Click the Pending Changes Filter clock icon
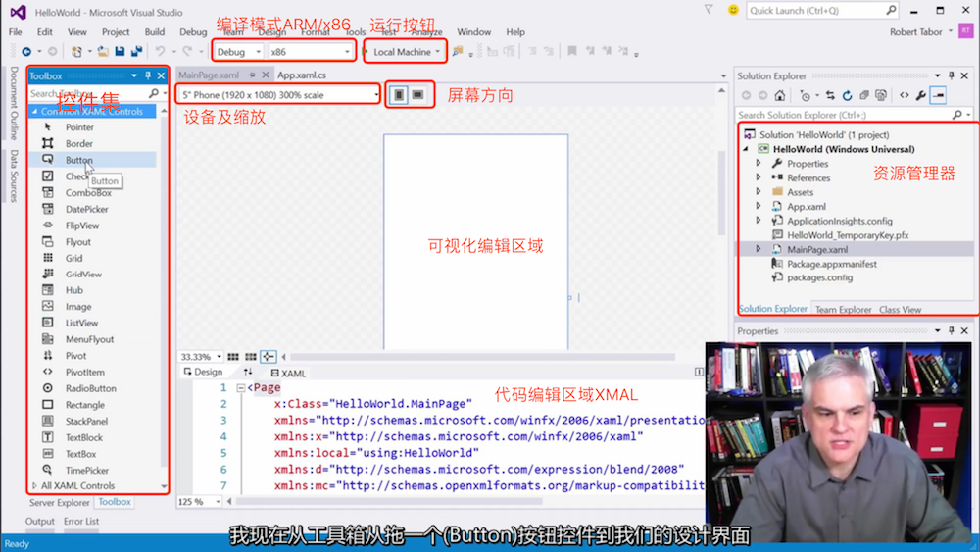Image resolution: width=980 pixels, height=552 pixels. [x=805, y=96]
